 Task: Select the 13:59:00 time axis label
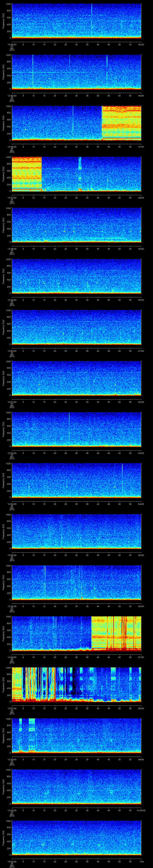[x=12, y=810]
